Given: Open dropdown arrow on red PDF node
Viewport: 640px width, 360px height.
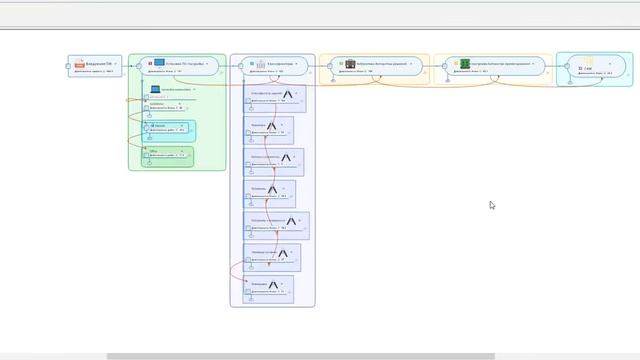Looking at the screenshot, I should [116, 64].
